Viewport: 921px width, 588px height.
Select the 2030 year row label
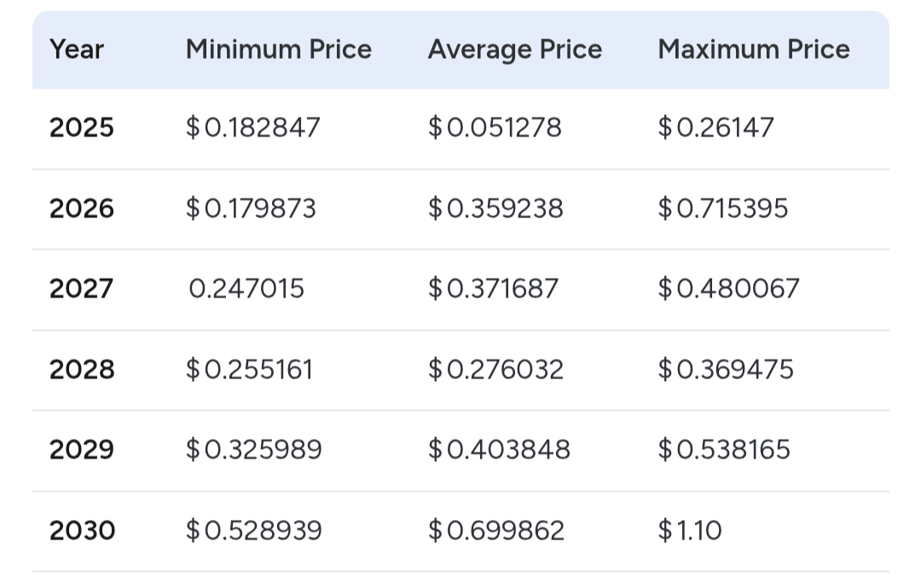point(81,531)
